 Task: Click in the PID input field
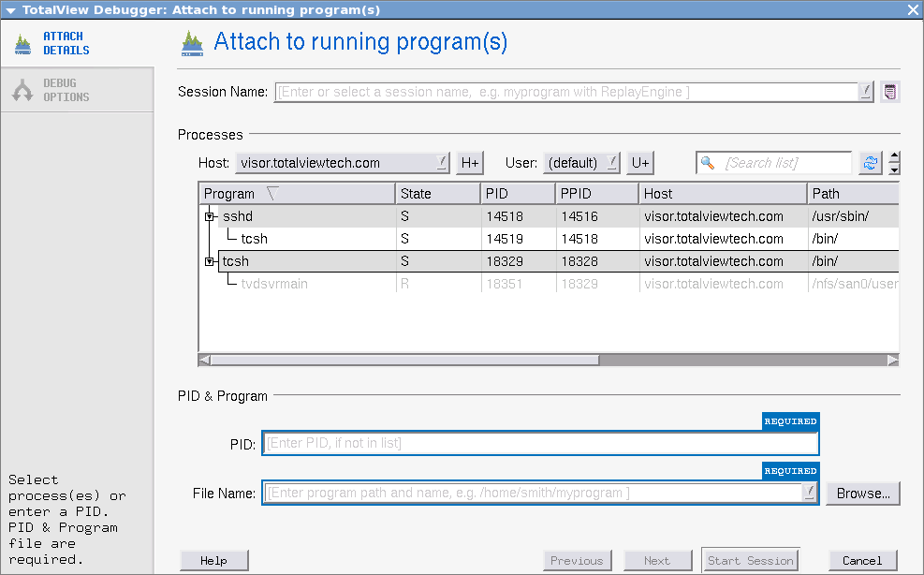[x=539, y=444]
